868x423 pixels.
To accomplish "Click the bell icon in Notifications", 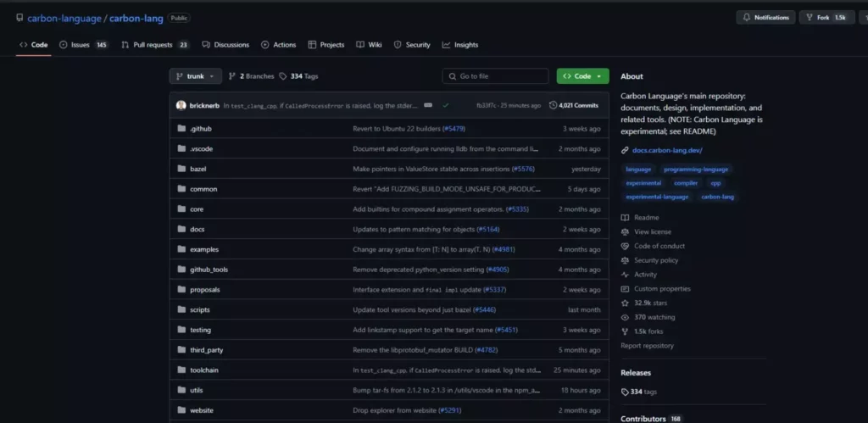I will click(x=747, y=18).
